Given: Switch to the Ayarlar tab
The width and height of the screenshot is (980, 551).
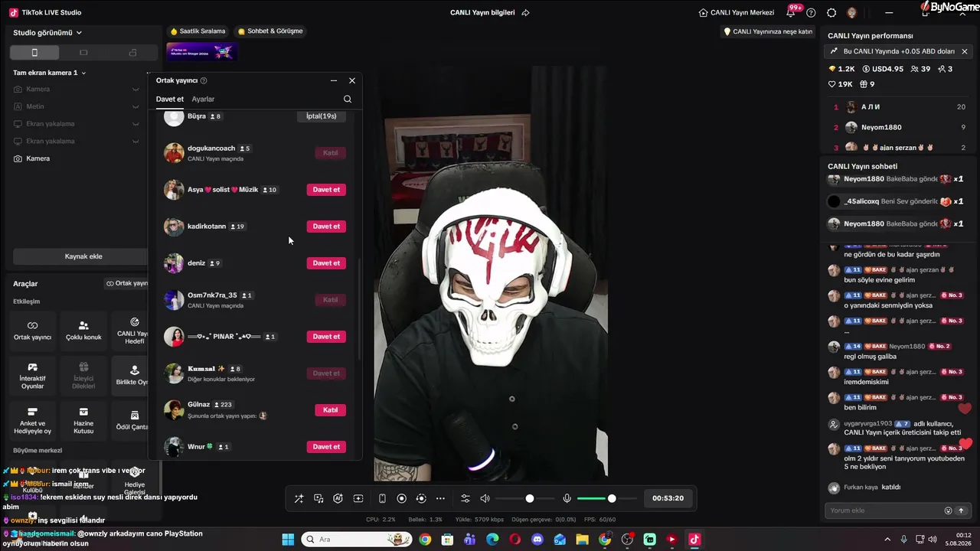Looking at the screenshot, I should click(x=203, y=99).
